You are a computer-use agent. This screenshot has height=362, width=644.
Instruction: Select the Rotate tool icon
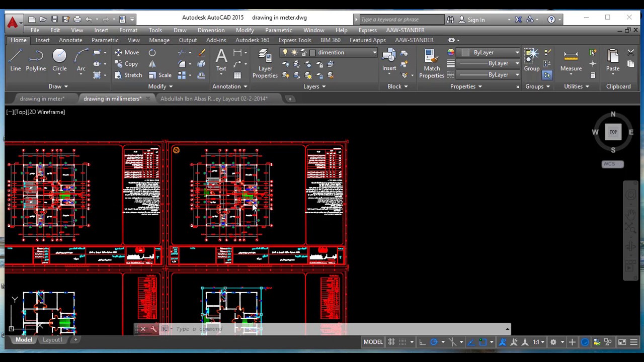pyautogui.click(x=152, y=52)
